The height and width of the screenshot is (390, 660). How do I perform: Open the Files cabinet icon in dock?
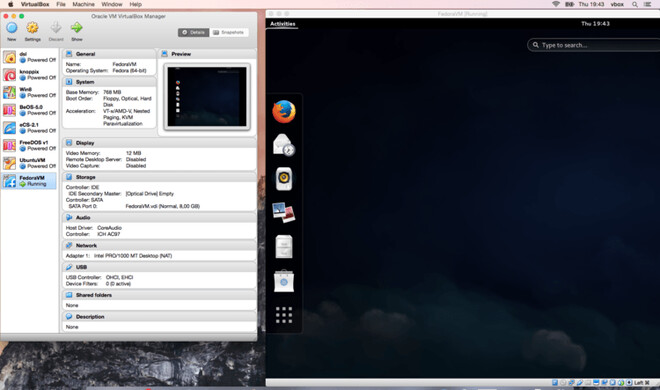[284, 247]
